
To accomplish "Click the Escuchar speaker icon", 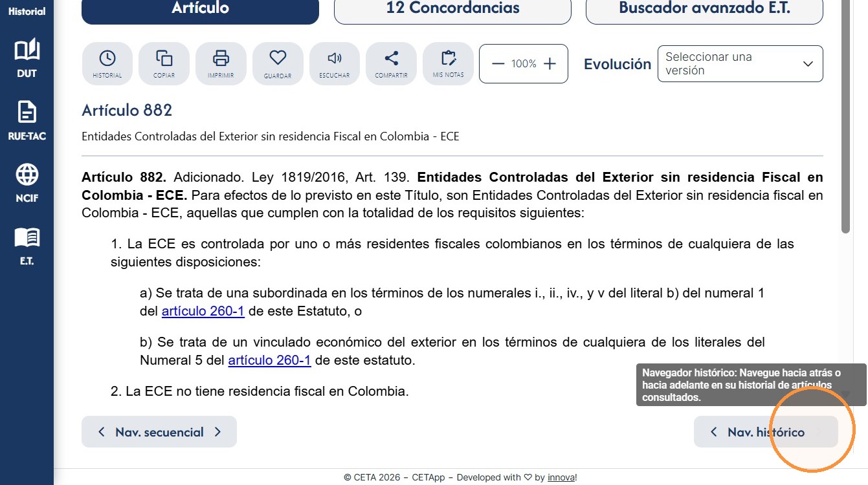I will pyautogui.click(x=335, y=63).
